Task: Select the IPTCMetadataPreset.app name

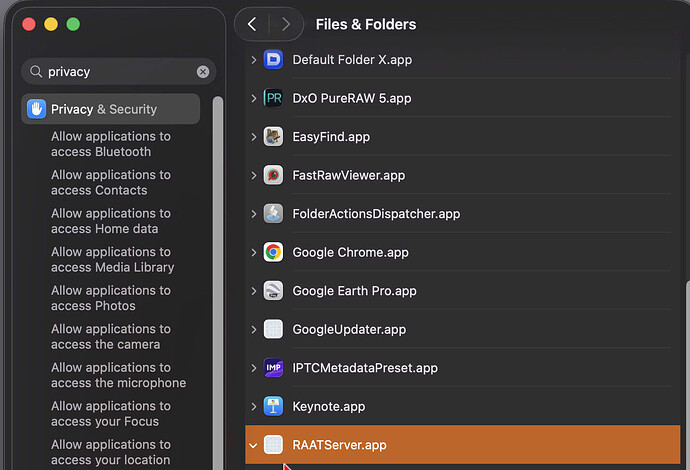Action: point(365,368)
